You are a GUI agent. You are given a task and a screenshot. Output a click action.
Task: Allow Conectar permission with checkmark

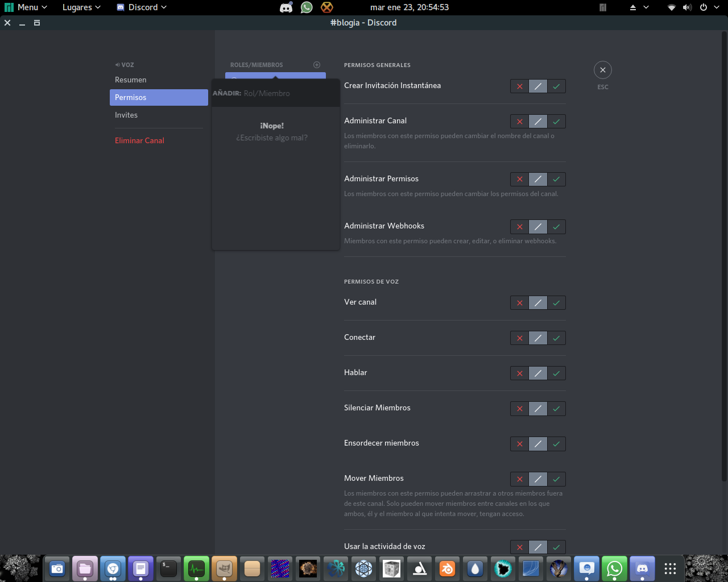[x=556, y=338]
